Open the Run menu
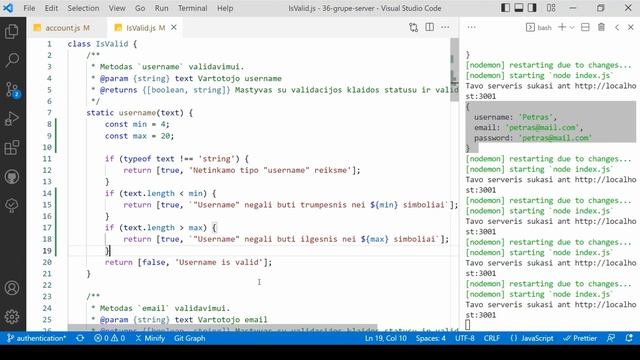 pos(161,8)
